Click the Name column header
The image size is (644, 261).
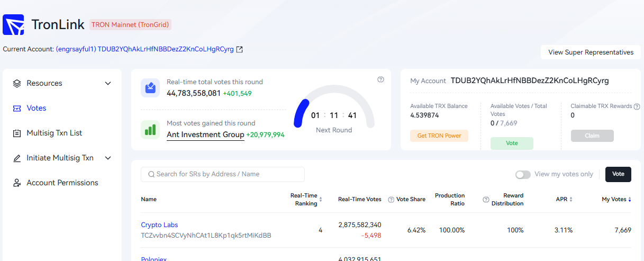(149, 200)
